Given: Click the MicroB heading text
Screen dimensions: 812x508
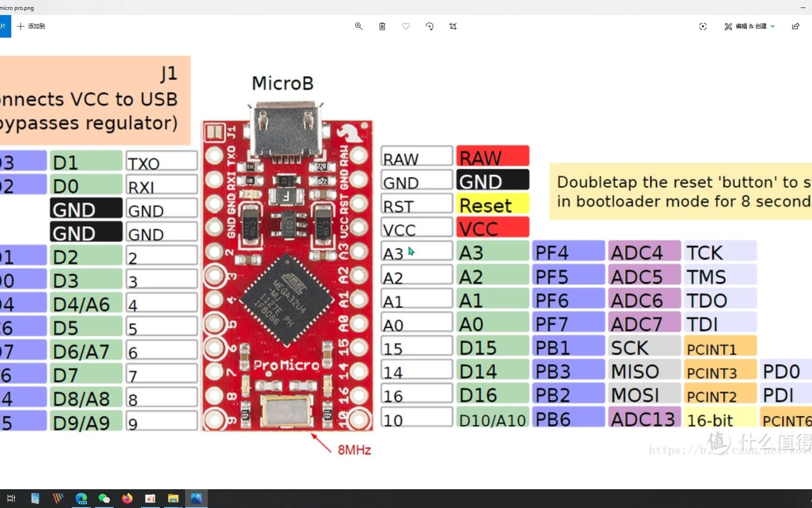Looking at the screenshot, I should 282,83.
